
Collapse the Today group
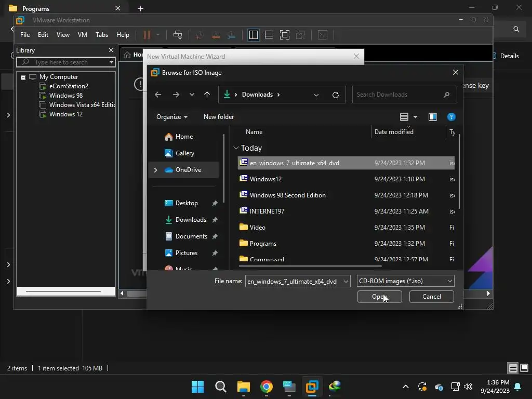236,148
